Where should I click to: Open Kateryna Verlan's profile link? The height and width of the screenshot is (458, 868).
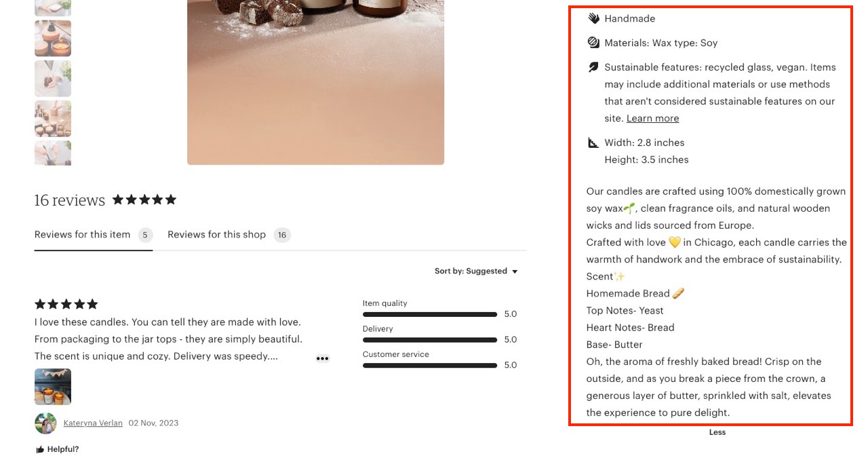tap(93, 423)
